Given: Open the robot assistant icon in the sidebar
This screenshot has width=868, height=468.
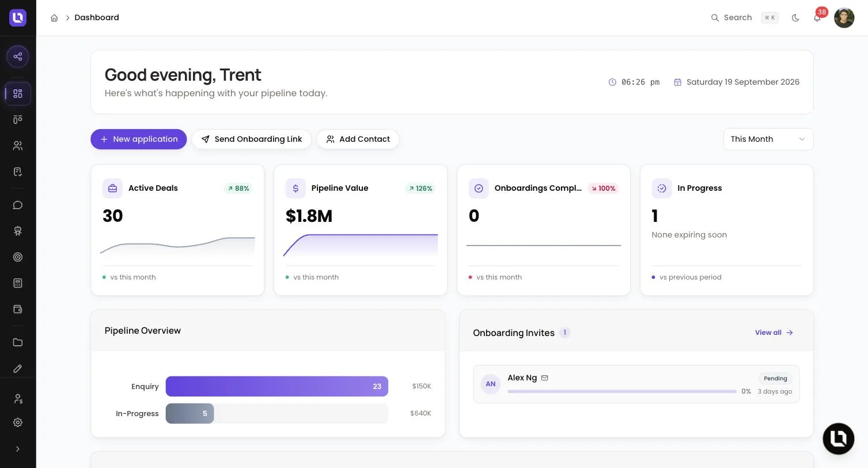Looking at the screenshot, I should 18,231.
